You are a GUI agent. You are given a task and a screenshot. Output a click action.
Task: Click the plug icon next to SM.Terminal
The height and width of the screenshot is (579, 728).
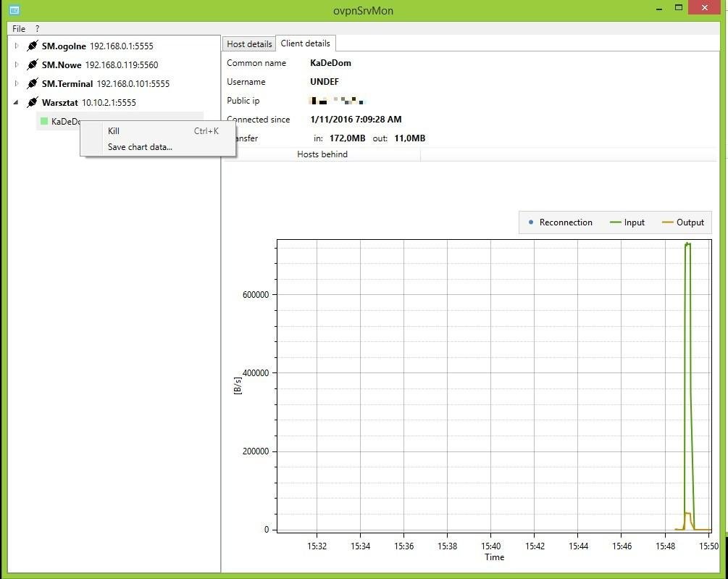pos(33,83)
